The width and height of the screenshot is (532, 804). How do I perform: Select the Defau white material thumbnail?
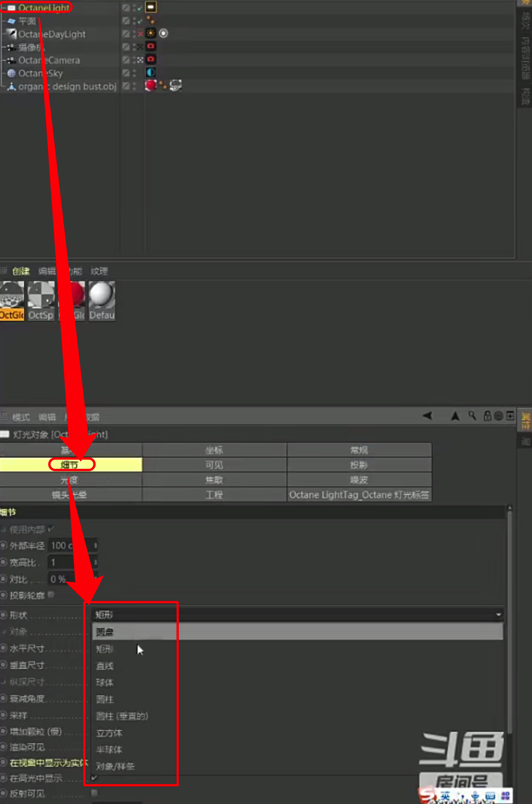coord(102,301)
